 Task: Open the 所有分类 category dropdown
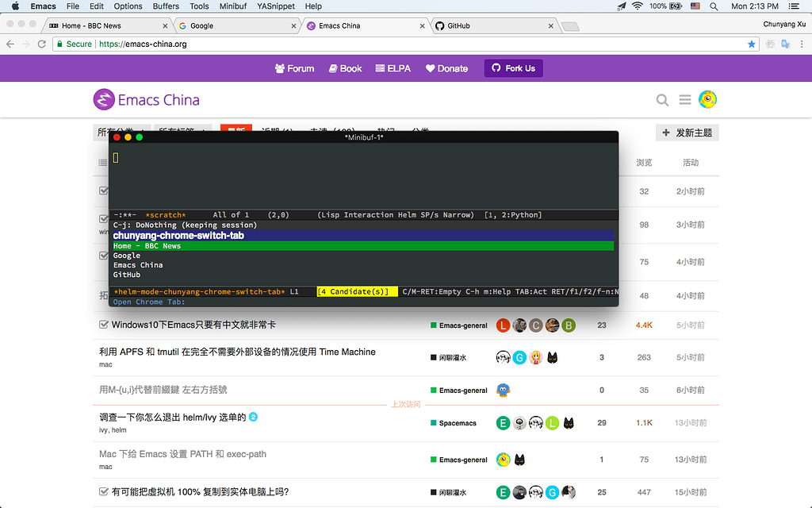pyautogui.click(x=121, y=130)
